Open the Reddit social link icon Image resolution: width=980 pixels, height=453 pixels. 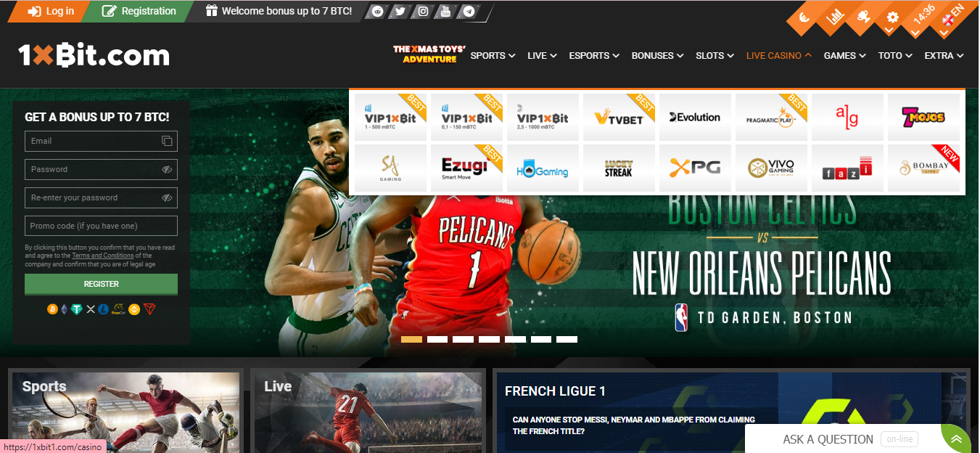pyautogui.click(x=377, y=12)
